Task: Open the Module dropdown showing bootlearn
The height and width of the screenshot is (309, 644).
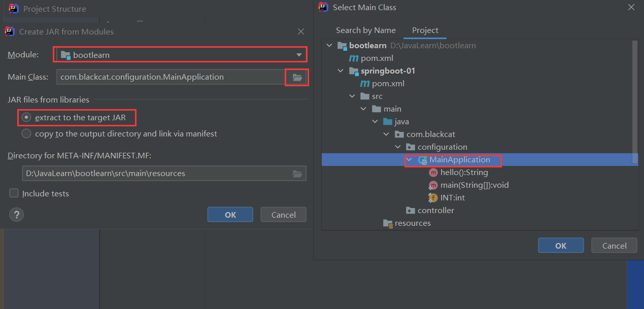Action: pyautogui.click(x=180, y=55)
